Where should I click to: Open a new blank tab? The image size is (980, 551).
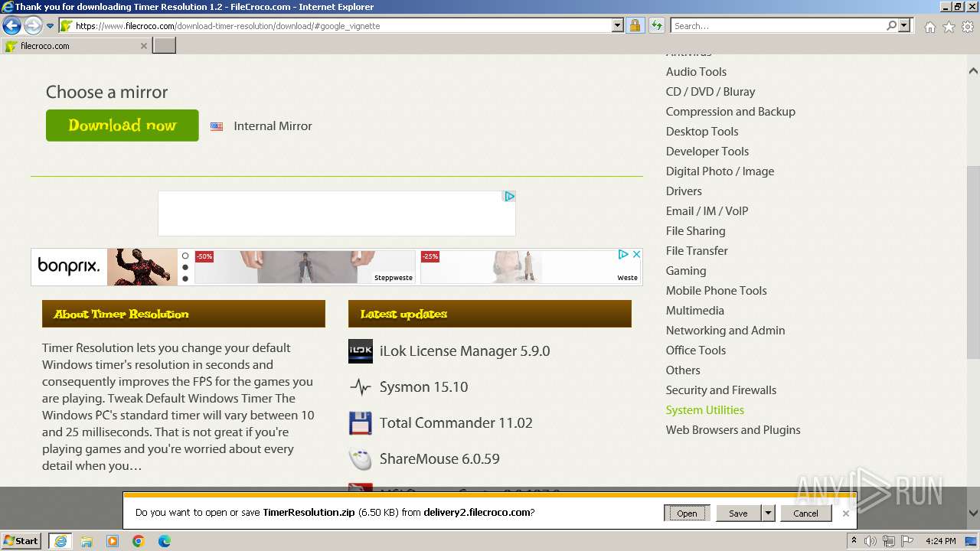[x=165, y=46]
